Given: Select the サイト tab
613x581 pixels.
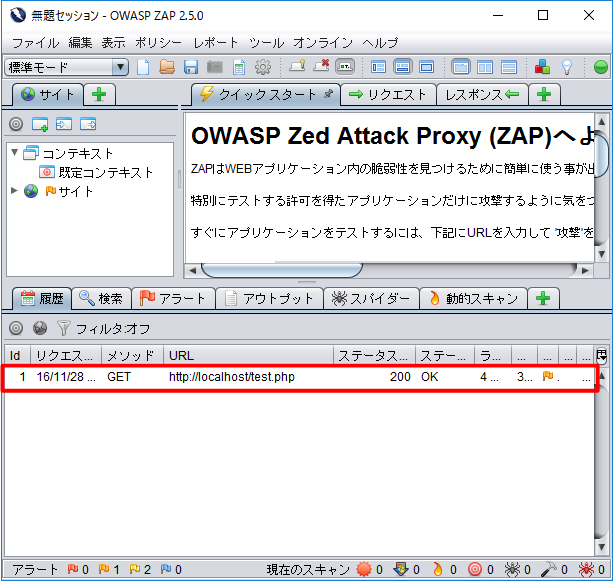Looking at the screenshot, I should click(x=48, y=94).
